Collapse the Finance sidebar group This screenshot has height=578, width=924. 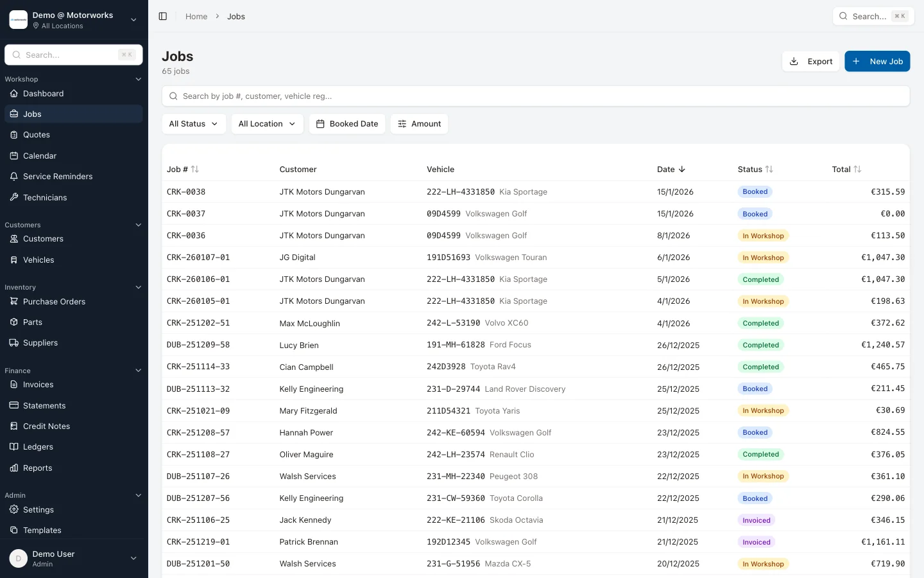(x=139, y=371)
